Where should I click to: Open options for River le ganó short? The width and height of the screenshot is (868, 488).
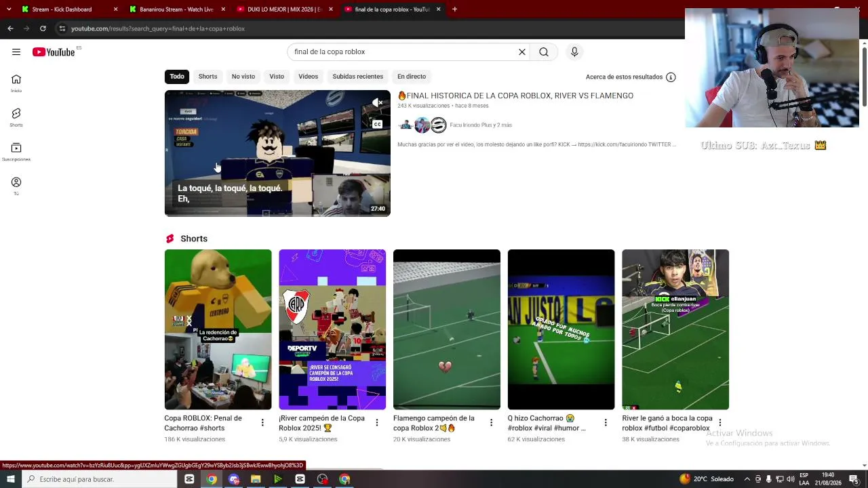(x=720, y=423)
